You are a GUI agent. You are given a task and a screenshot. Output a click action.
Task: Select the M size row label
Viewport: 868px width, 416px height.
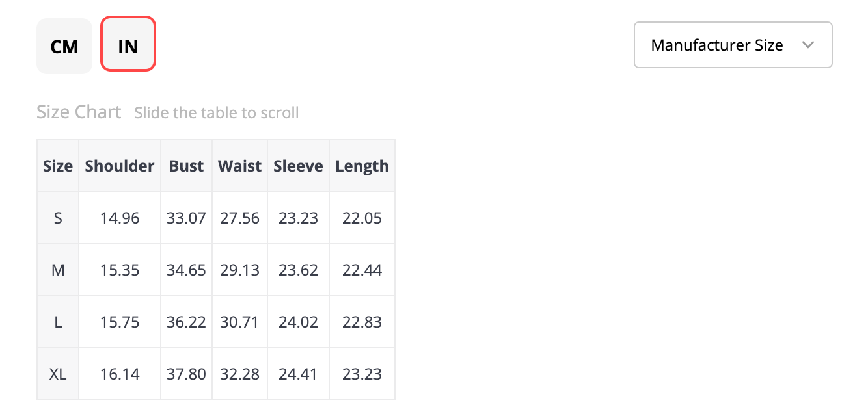coord(58,270)
